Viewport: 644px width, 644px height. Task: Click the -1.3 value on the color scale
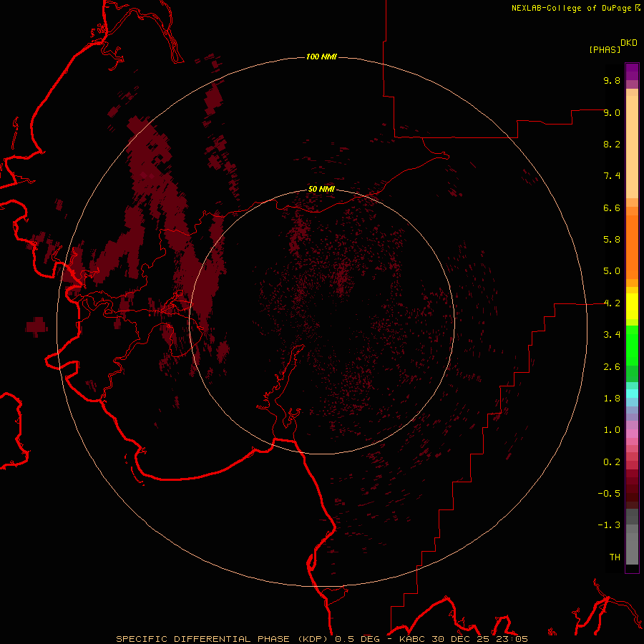pyautogui.click(x=609, y=525)
